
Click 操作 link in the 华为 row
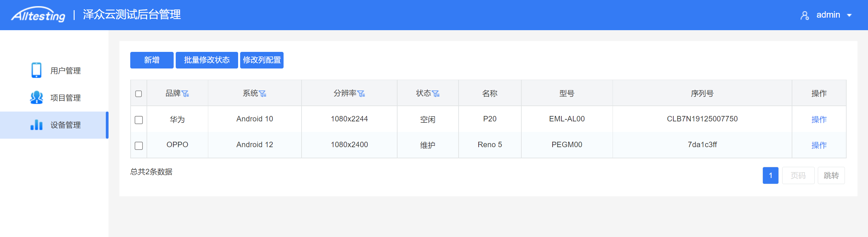[819, 119]
